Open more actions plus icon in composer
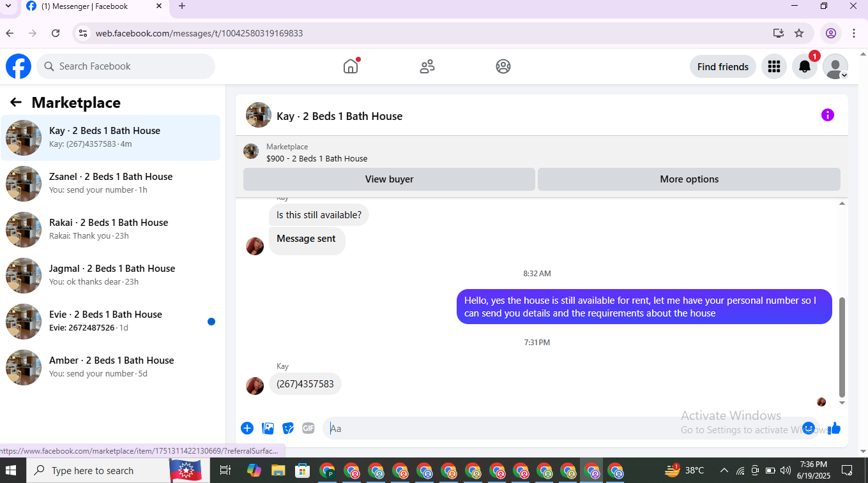 (x=247, y=428)
